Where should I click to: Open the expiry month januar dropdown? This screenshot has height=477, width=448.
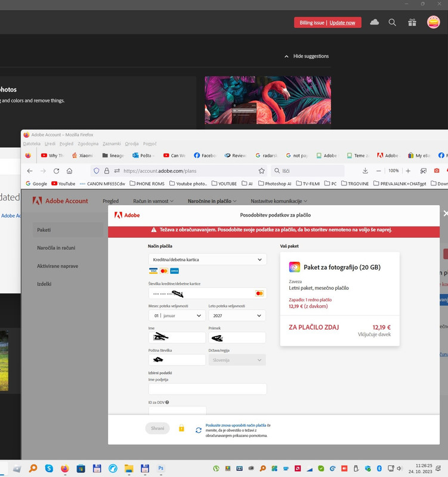[177, 316]
